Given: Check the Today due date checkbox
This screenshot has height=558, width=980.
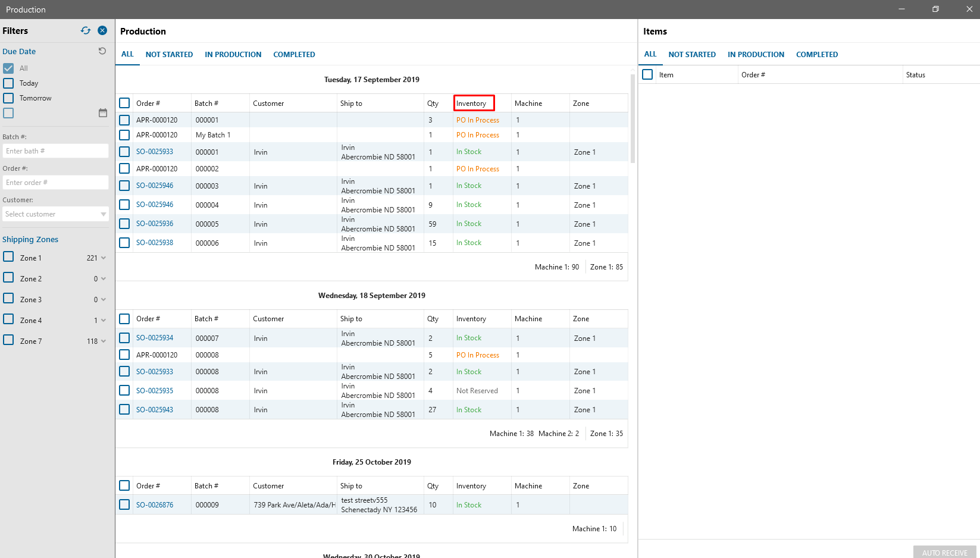Looking at the screenshot, I should coord(8,83).
